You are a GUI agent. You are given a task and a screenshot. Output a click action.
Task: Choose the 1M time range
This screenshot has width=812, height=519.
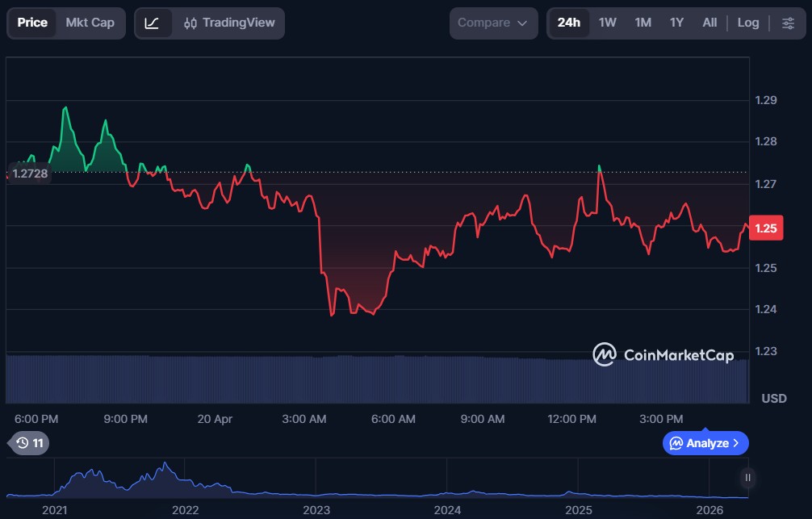coord(642,23)
